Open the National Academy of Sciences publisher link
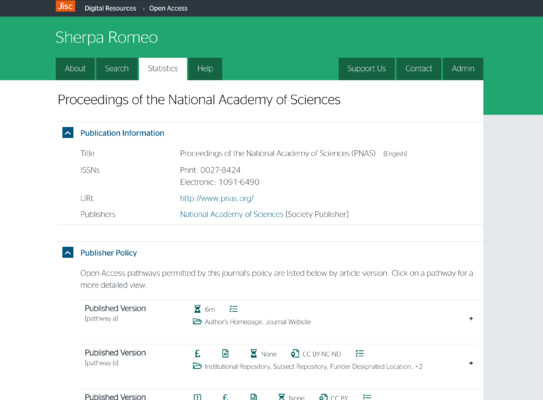543x400 pixels. pos(232,214)
